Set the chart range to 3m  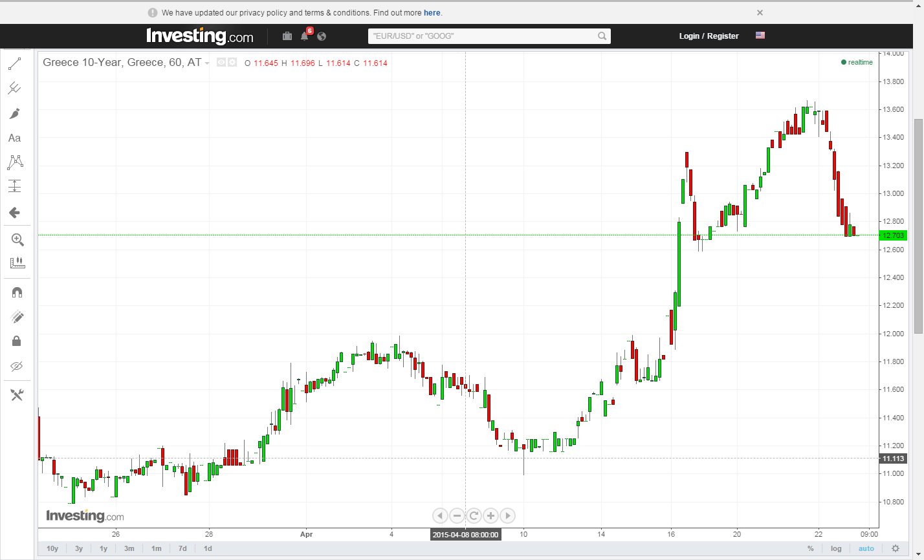pos(129,548)
